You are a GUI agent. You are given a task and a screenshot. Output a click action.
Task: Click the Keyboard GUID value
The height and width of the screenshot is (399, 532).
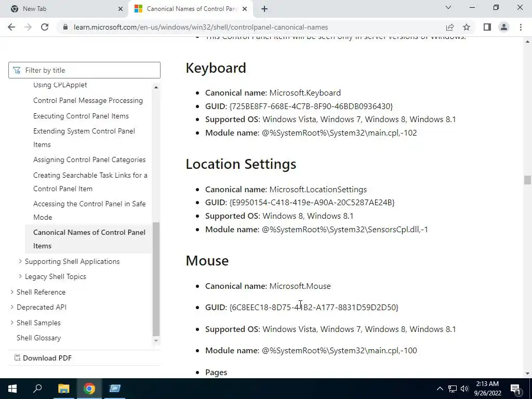point(311,106)
